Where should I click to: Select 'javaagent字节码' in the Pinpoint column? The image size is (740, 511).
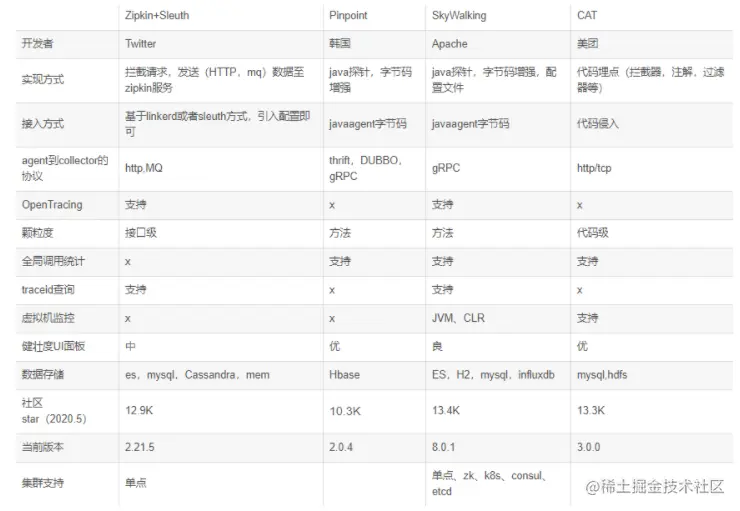(x=368, y=124)
